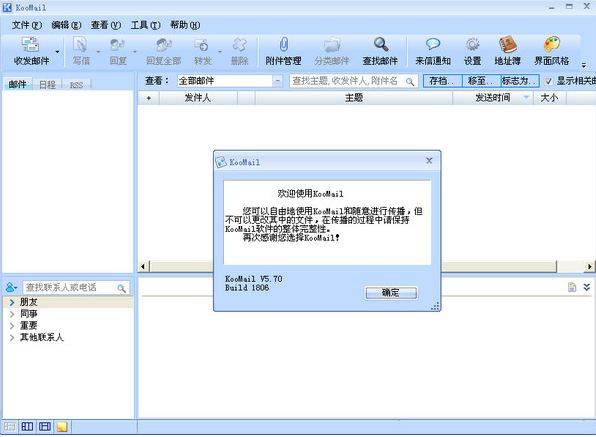Click the 标志为.. button
596x437 pixels.
(x=520, y=81)
